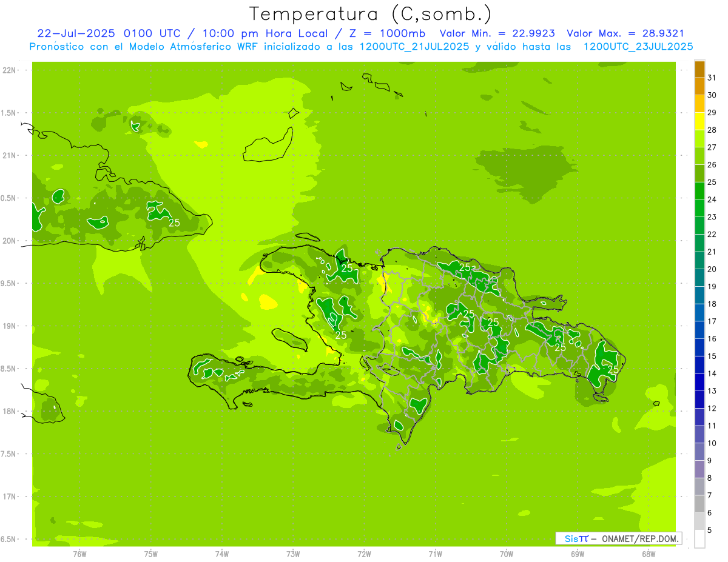Click the 22N latitude axis label
728x562 pixels.
tap(9, 70)
